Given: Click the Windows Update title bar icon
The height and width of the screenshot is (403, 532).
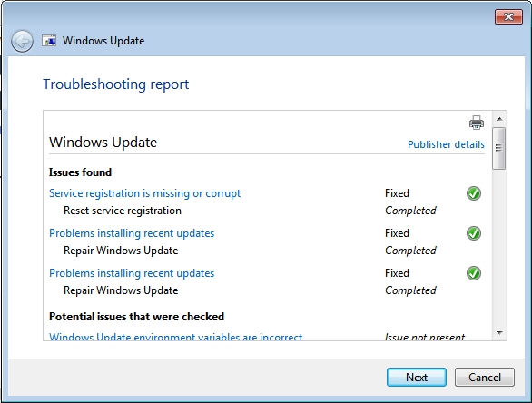Looking at the screenshot, I should click(49, 41).
